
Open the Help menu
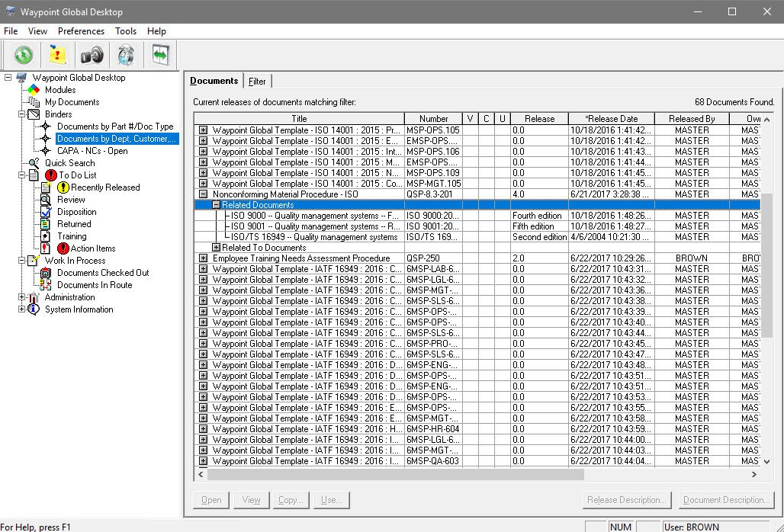[x=156, y=31]
